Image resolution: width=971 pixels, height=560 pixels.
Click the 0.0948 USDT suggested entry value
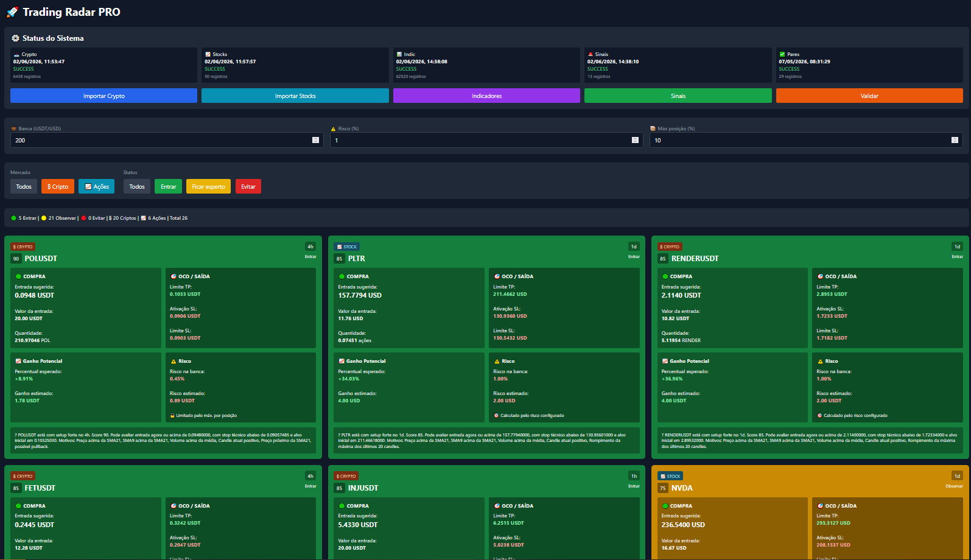point(35,295)
